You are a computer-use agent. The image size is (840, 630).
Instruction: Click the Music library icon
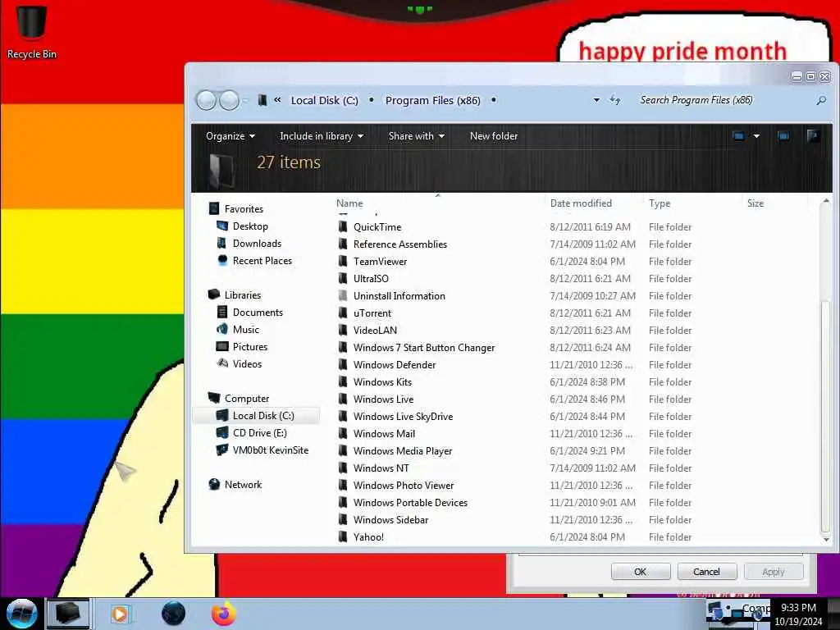coord(221,329)
